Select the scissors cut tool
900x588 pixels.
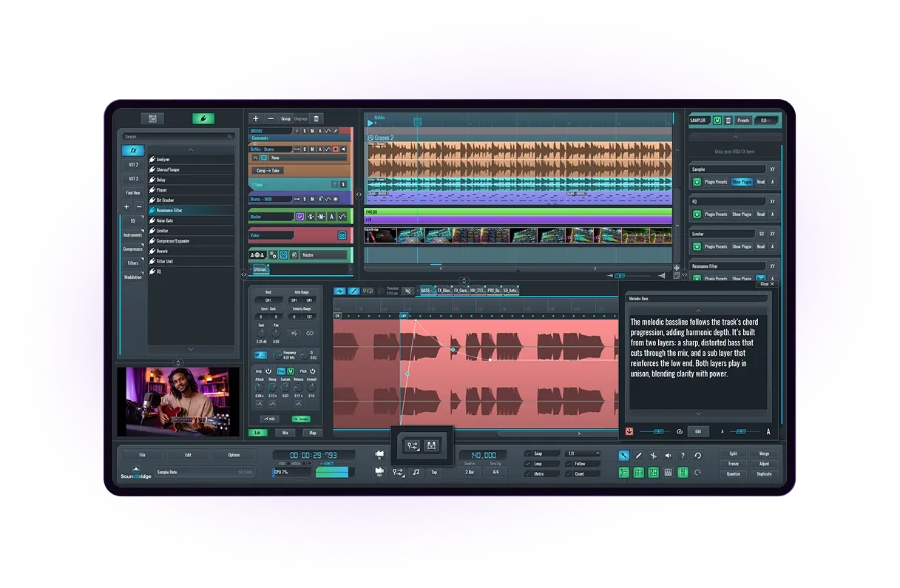pos(653,456)
